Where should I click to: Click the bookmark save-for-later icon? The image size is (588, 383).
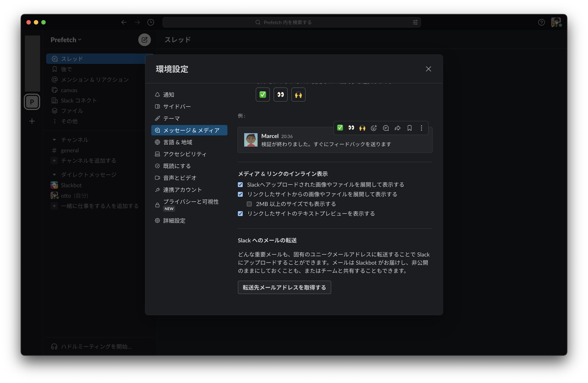(409, 128)
